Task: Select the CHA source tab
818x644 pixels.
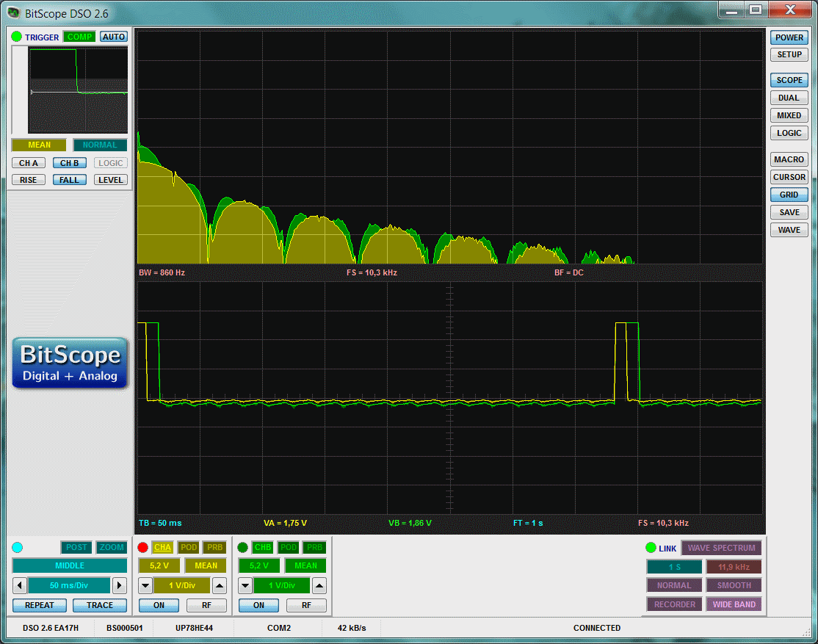Action: 162,548
